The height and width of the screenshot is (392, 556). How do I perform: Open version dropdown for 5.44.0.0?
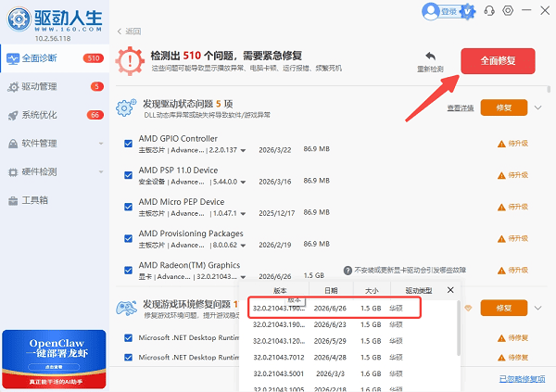[243, 182]
